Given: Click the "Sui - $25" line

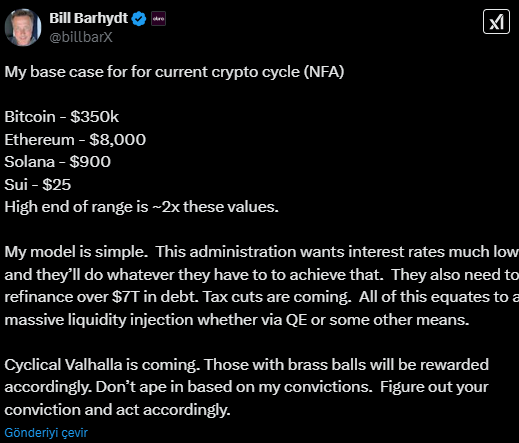Looking at the screenshot, I should [x=38, y=184].
